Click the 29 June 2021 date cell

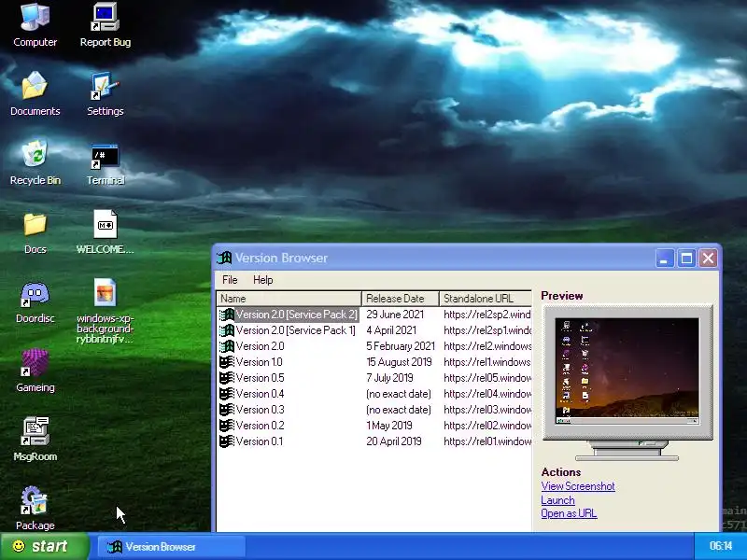tap(395, 315)
